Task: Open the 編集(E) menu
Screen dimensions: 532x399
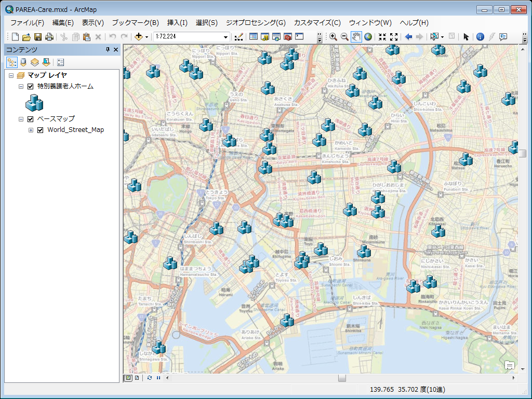Action: click(63, 23)
